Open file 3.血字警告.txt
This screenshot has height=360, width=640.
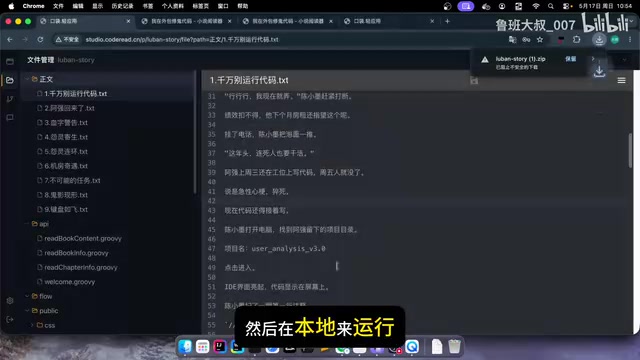click(66, 123)
